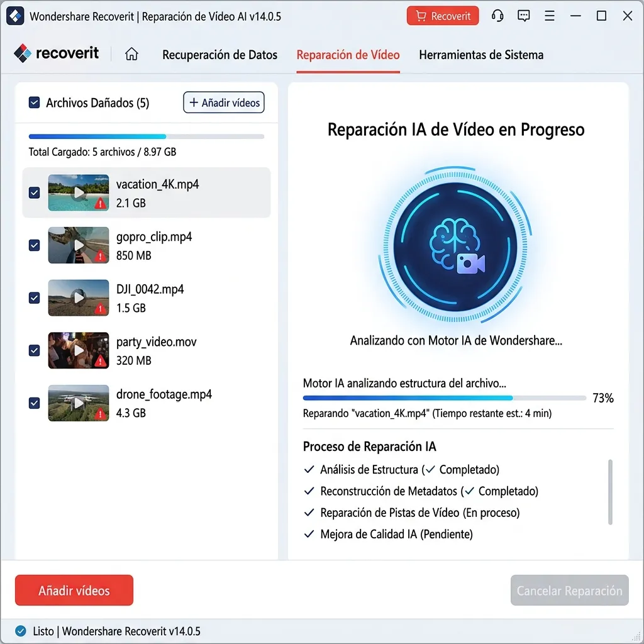Click the Wondershare app icon in title bar

15,16
